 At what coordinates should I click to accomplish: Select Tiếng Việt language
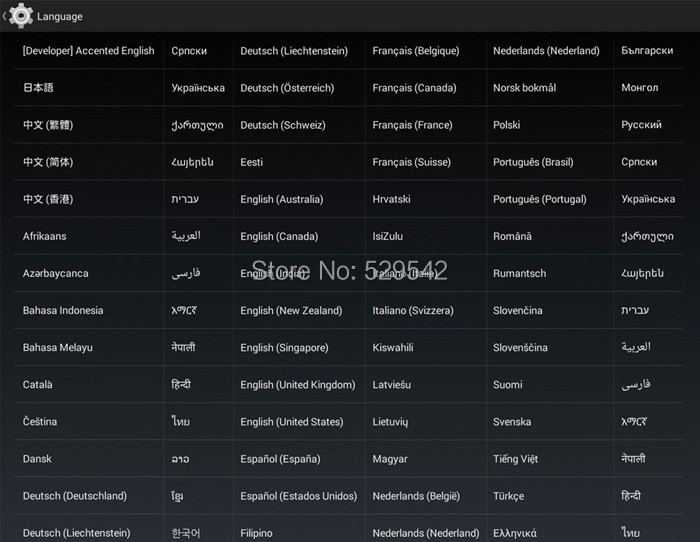point(515,459)
